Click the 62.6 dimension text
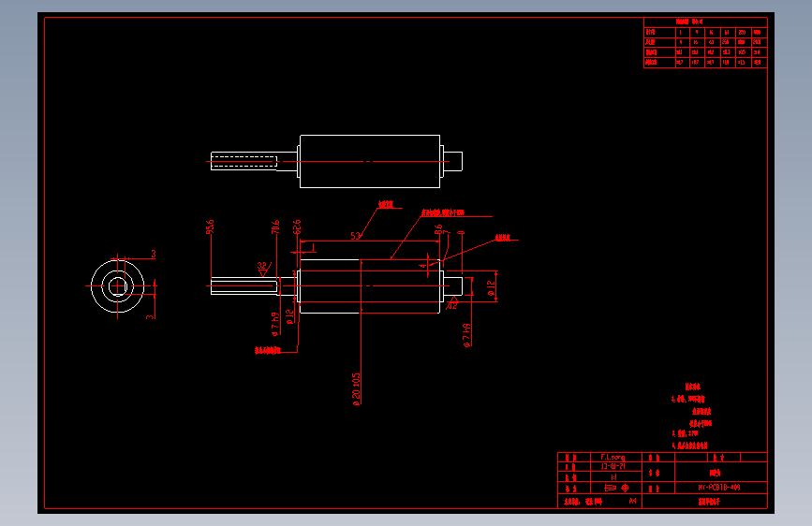The width and height of the screenshot is (812, 526). pos(297,226)
